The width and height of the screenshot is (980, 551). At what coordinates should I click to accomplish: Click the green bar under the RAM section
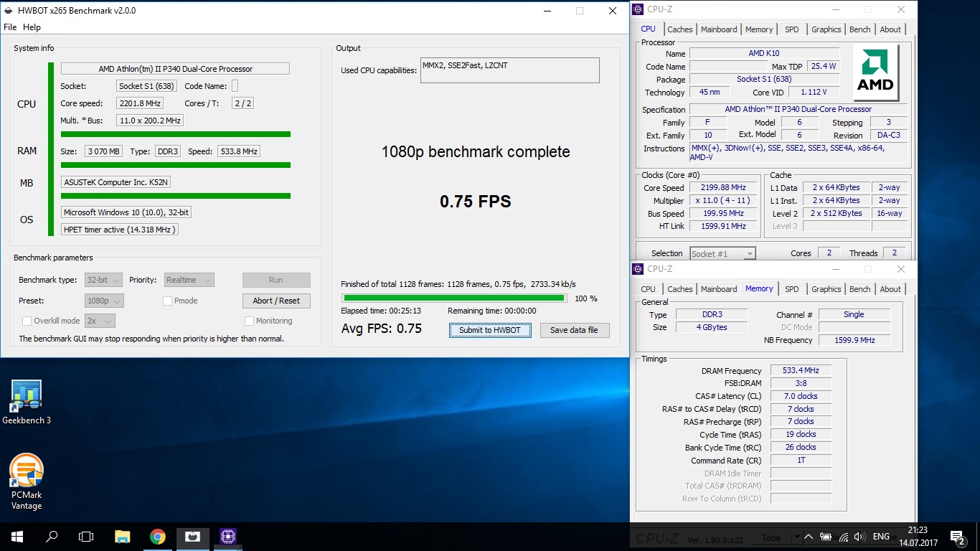point(176,165)
